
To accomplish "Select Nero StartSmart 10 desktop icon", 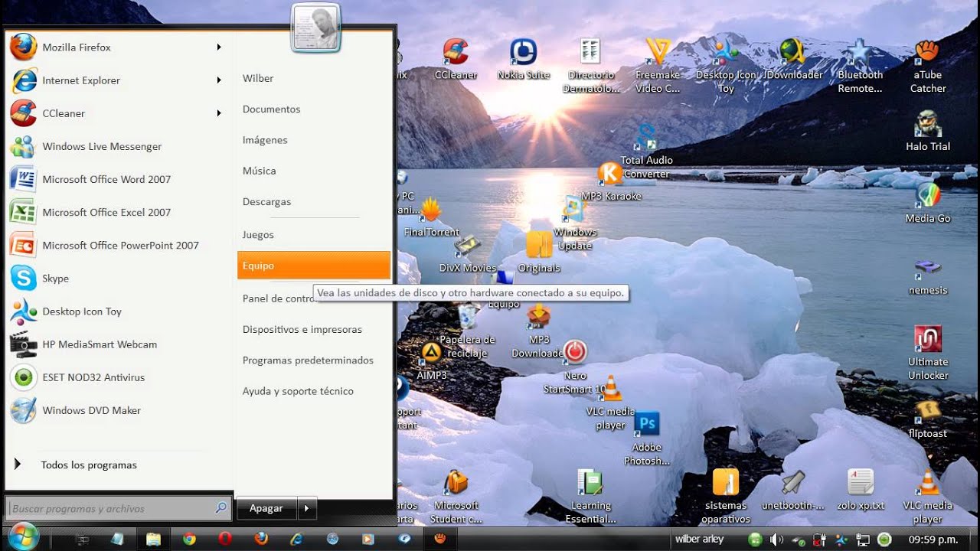I will click(575, 367).
